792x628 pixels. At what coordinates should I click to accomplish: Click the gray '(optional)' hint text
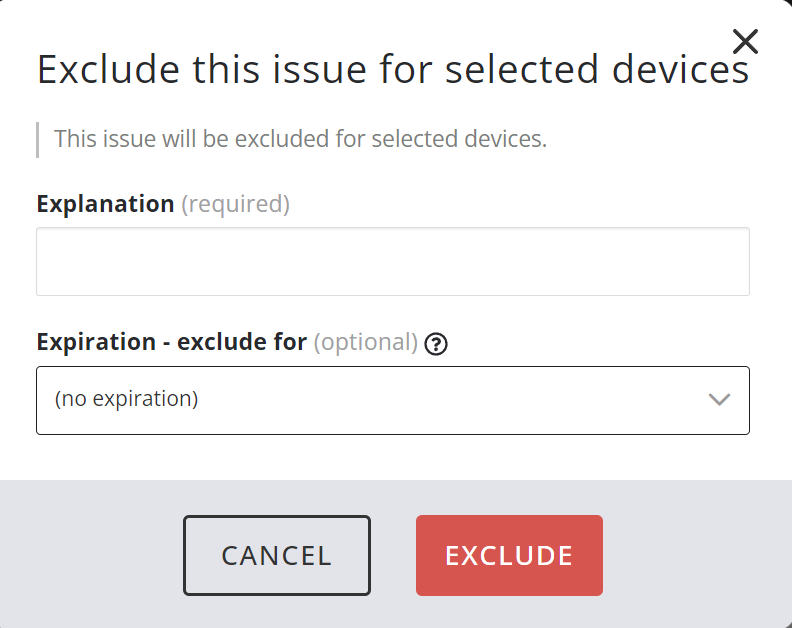(x=366, y=342)
